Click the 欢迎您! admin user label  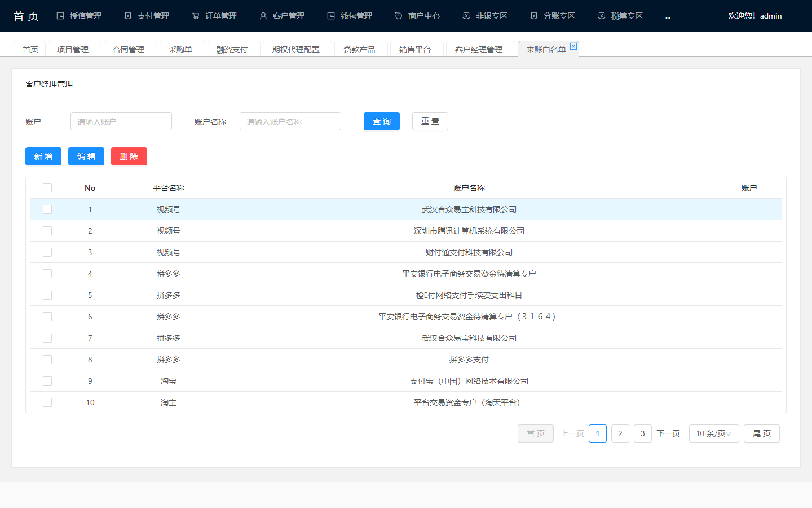(x=755, y=16)
